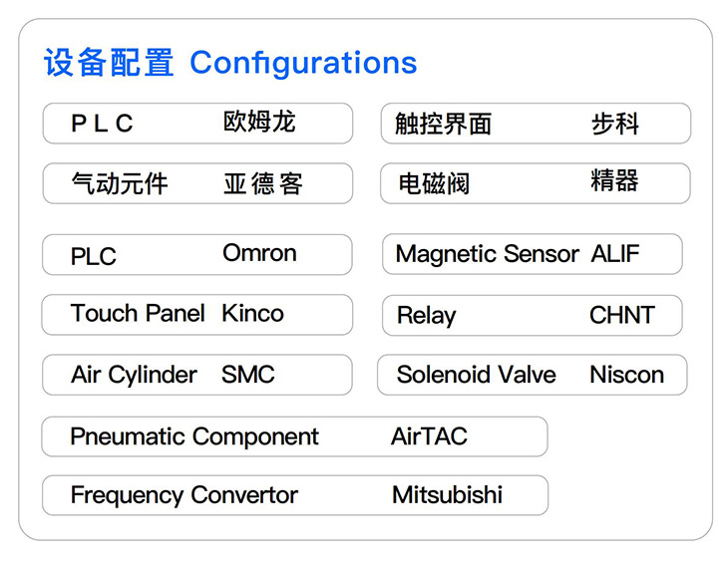This screenshot has height=562, width=728.
Task: Select the Air Cylinder SMC field
Action: [197, 376]
